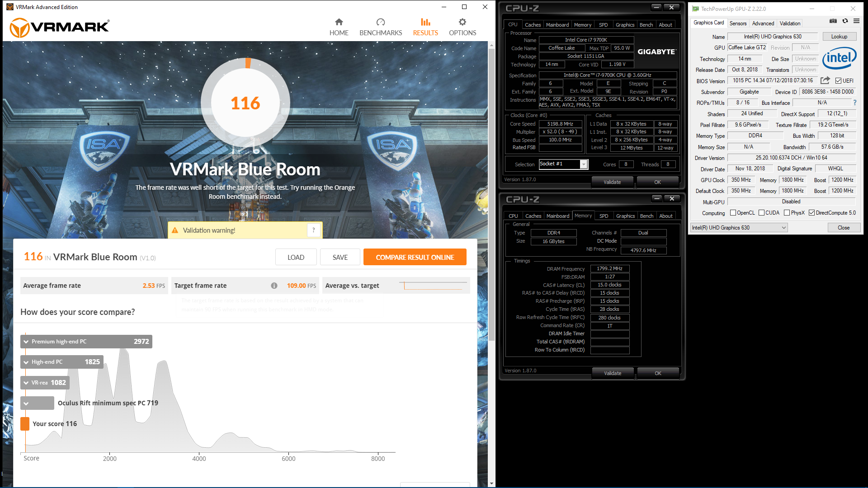Click the orange Your score marker
The height and width of the screenshot is (488, 868).
click(x=25, y=424)
